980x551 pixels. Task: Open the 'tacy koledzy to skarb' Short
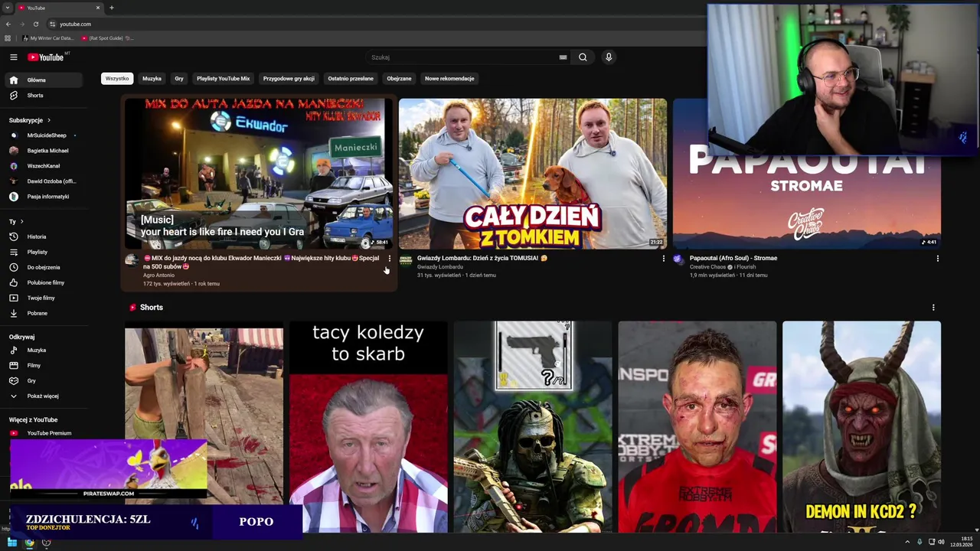368,426
